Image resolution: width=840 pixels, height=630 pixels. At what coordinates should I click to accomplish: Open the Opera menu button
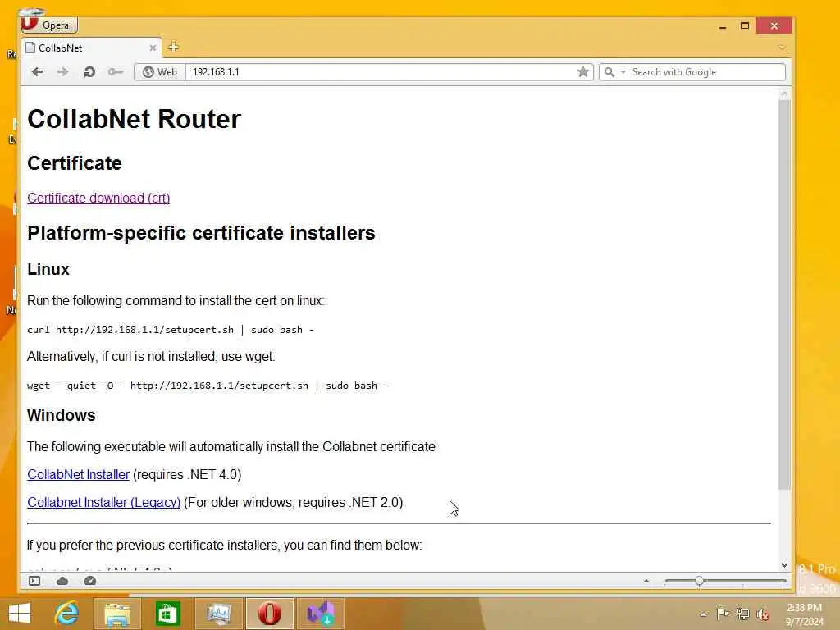coord(49,25)
